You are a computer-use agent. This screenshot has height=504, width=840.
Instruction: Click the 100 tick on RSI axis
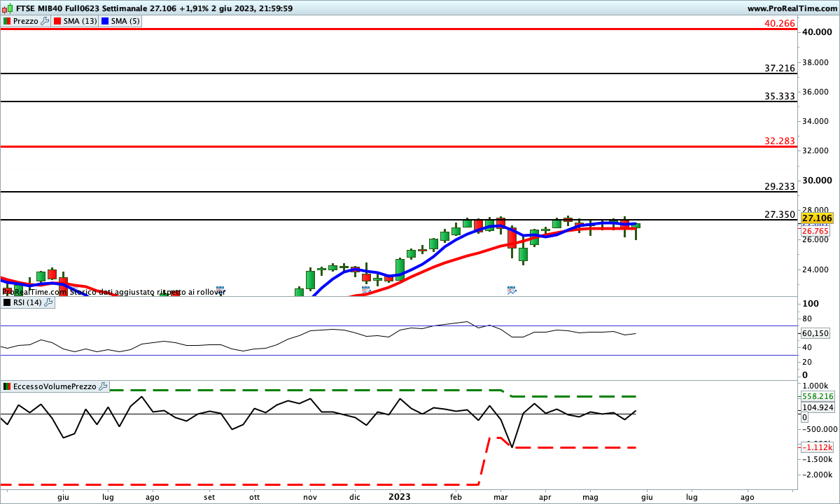click(x=811, y=304)
